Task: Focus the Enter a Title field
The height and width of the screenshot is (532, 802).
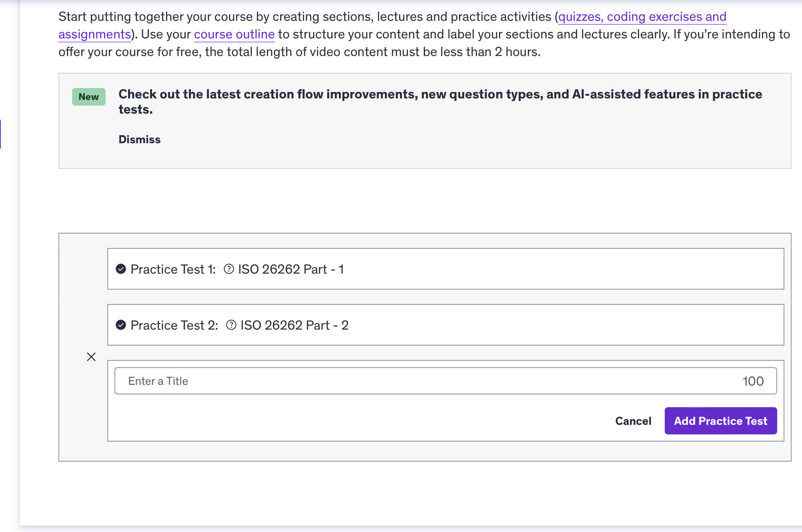Action: pos(445,381)
